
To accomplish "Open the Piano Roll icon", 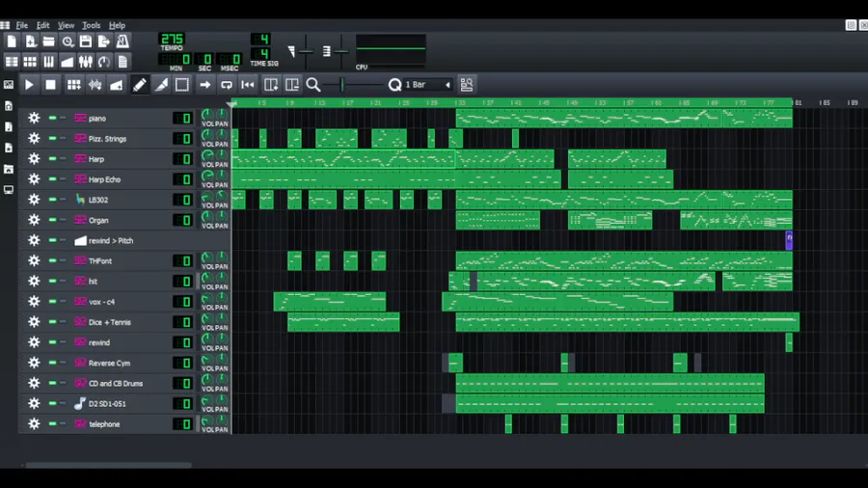I will click(x=49, y=62).
